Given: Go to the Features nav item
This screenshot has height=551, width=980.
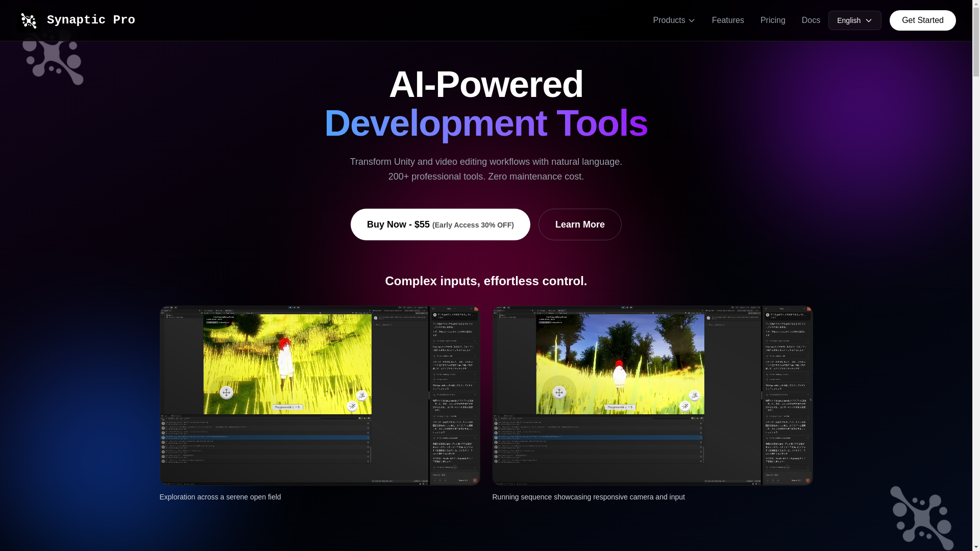Looking at the screenshot, I should (x=728, y=20).
